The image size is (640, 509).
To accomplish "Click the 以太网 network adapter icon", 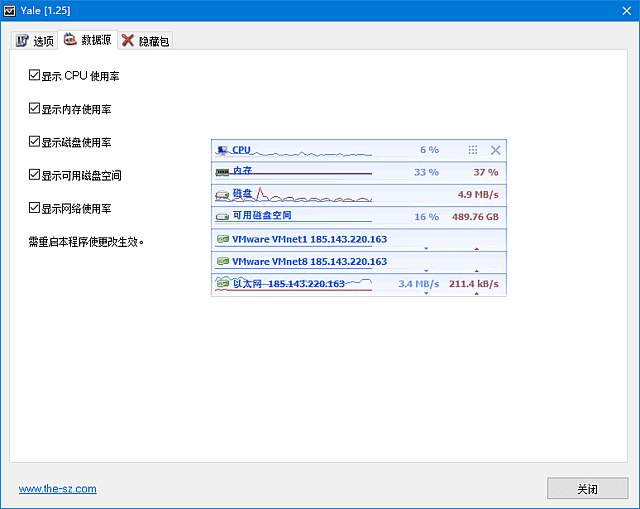I will [222, 284].
